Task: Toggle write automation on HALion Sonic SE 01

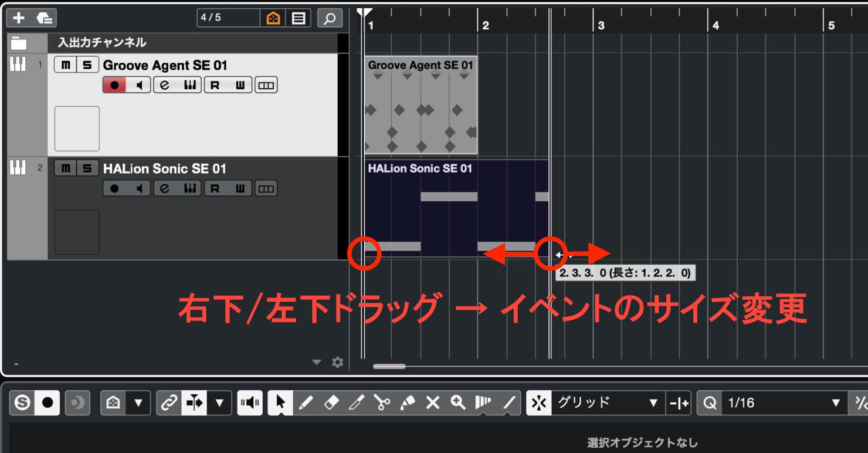Action: [240, 188]
